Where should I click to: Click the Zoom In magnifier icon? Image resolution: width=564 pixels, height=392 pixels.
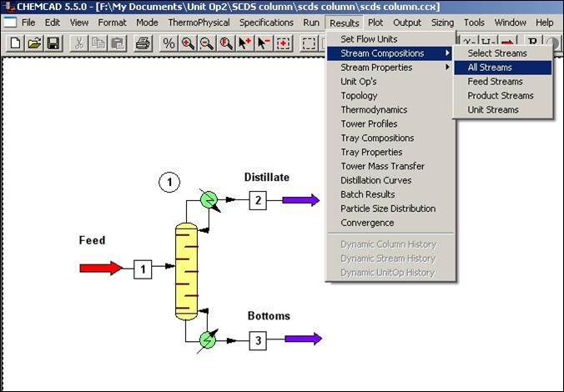(188, 43)
